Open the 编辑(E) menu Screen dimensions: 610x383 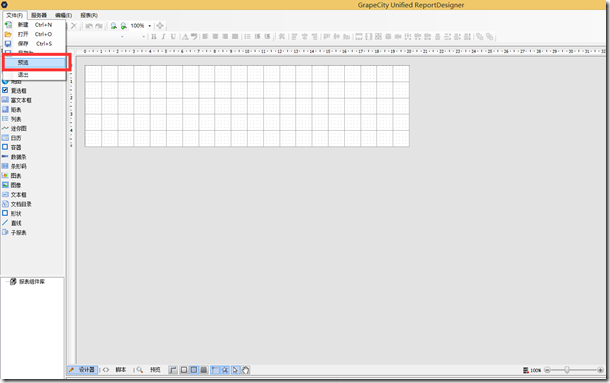(63, 15)
